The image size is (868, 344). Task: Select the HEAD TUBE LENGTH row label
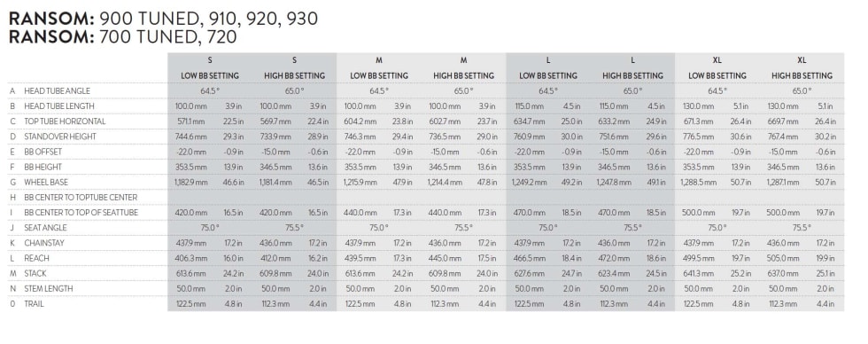(x=59, y=106)
